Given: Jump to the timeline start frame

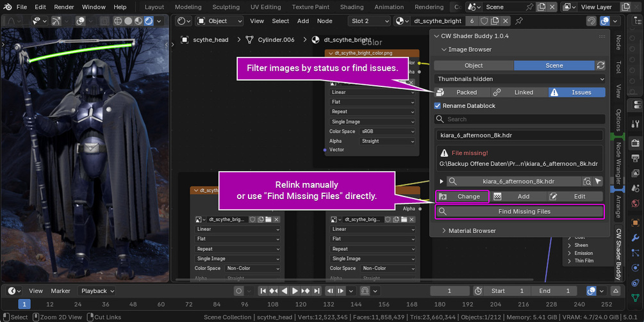Looking at the screenshot, I should pos(263,291).
